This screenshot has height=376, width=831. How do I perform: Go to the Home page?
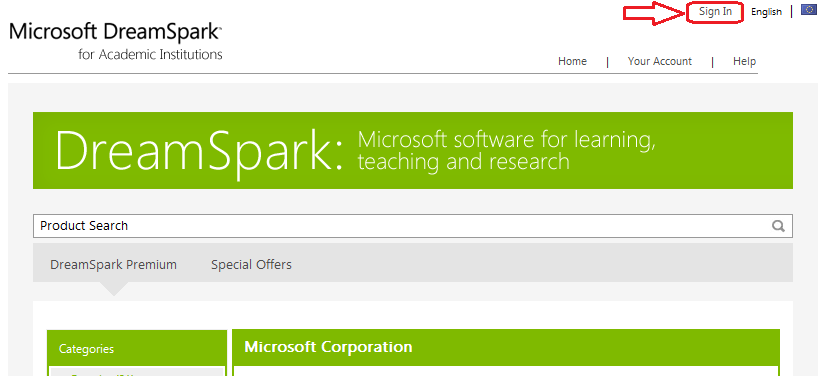tap(572, 61)
